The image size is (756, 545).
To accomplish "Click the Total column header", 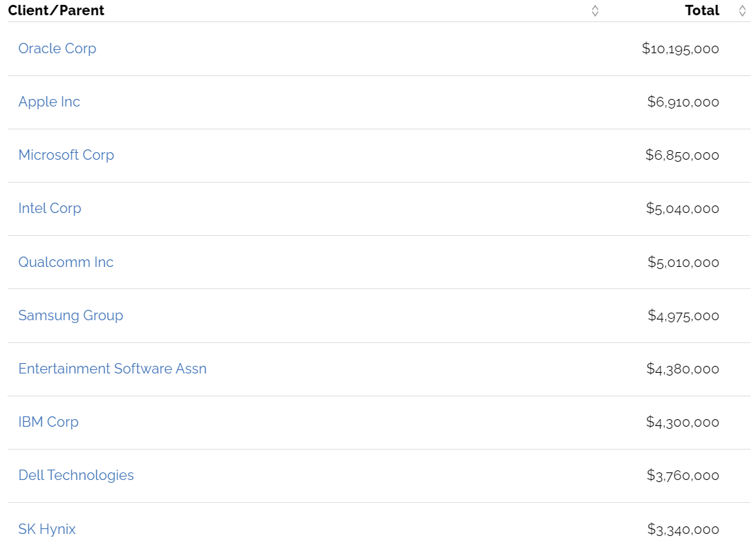I will coord(702,10).
